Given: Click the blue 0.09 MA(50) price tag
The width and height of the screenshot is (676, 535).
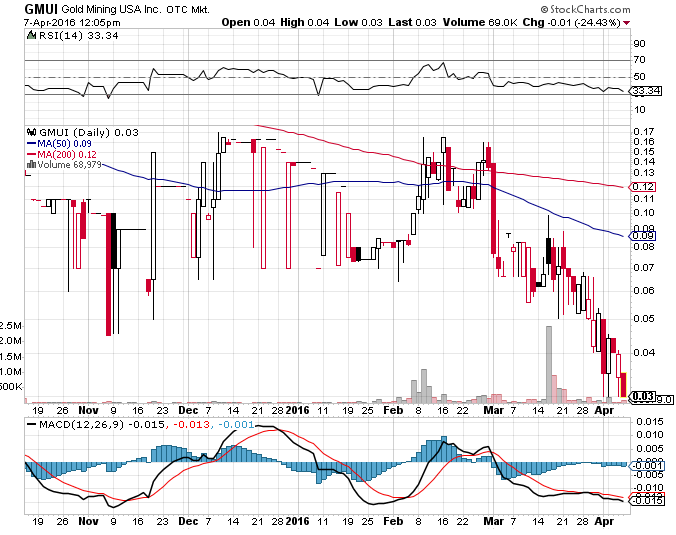Looking at the screenshot, I should point(642,236).
